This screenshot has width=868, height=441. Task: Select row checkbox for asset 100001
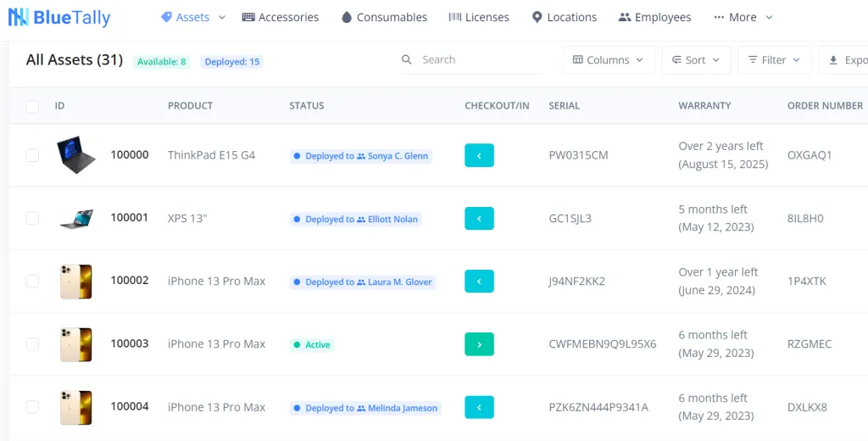pos(33,218)
